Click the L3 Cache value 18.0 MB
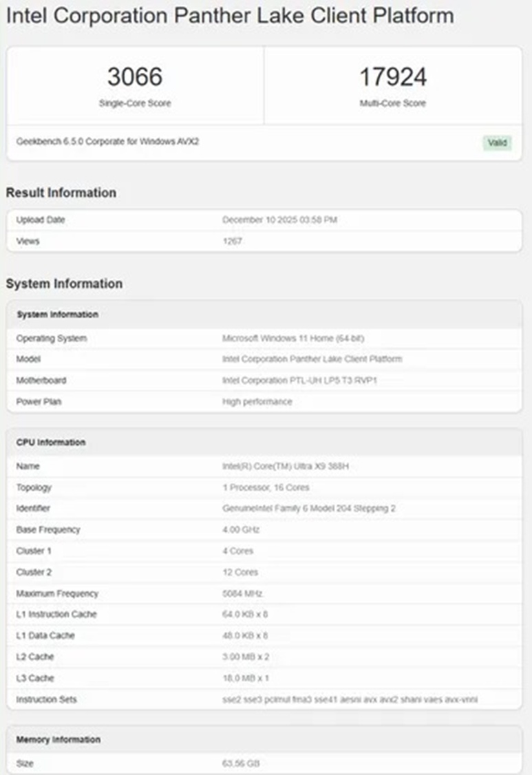Viewport: 532px width, 775px height. (246, 678)
